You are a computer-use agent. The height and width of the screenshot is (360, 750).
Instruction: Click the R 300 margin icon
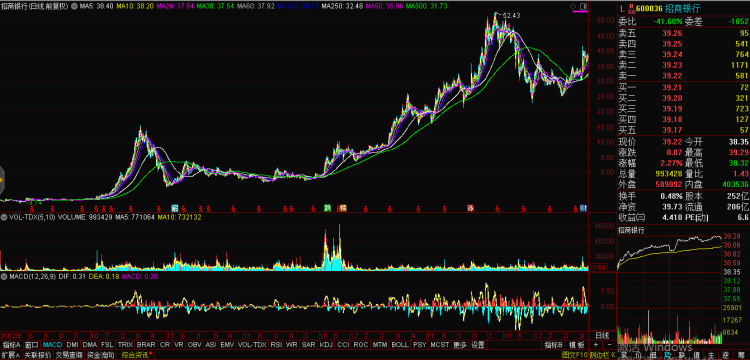[630, 9]
